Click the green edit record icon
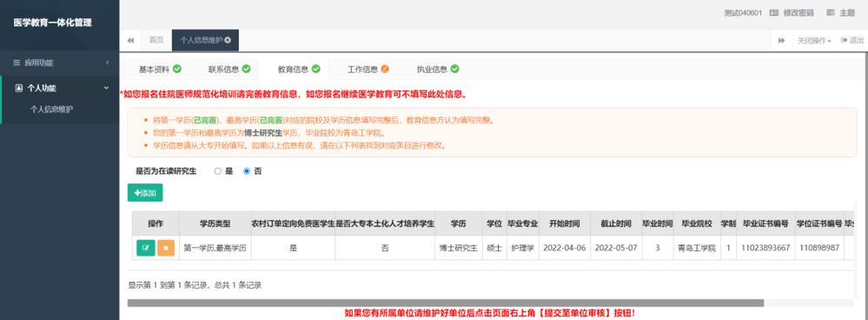Viewport: 868px width, 320px height. pyautogui.click(x=146, y=248)
